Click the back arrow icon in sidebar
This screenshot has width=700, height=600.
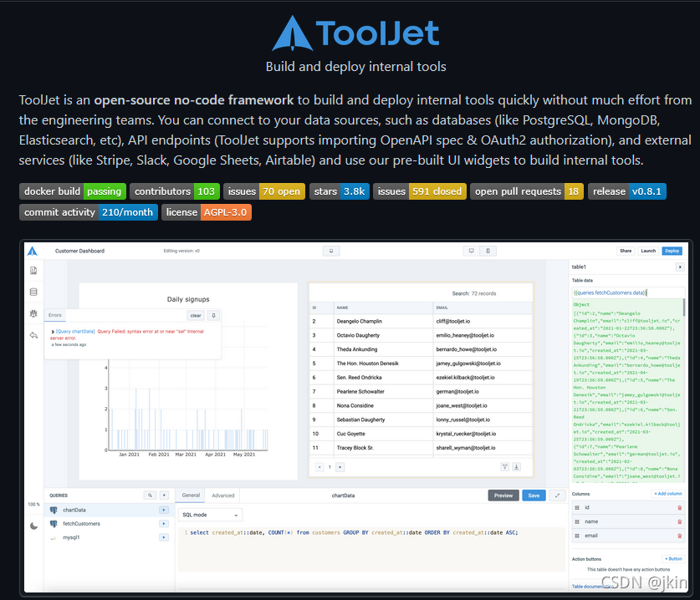click(x=33, y=335)
